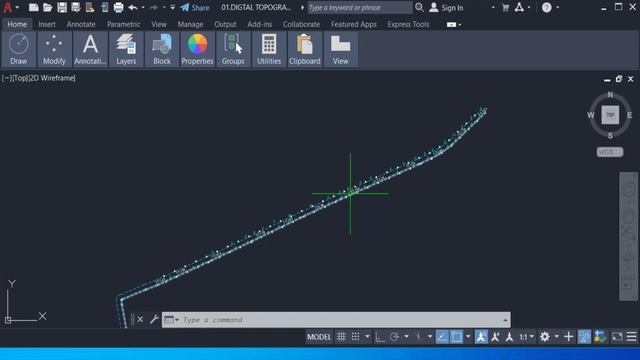The height and width of the screenshot is (360, 640).
Task: Open workspace switching gear icon
Action: (544, 337)
